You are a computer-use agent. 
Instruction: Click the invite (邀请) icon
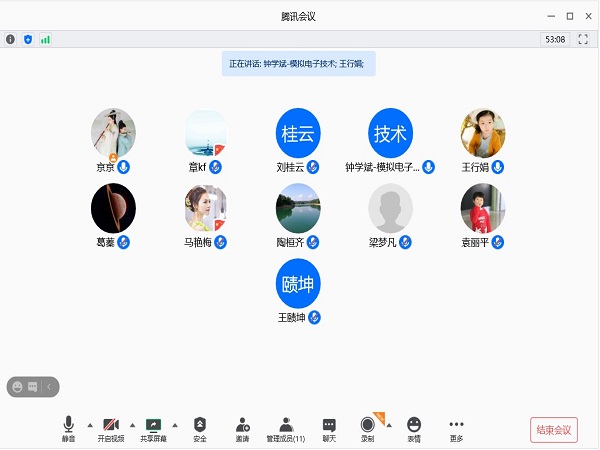242,426
